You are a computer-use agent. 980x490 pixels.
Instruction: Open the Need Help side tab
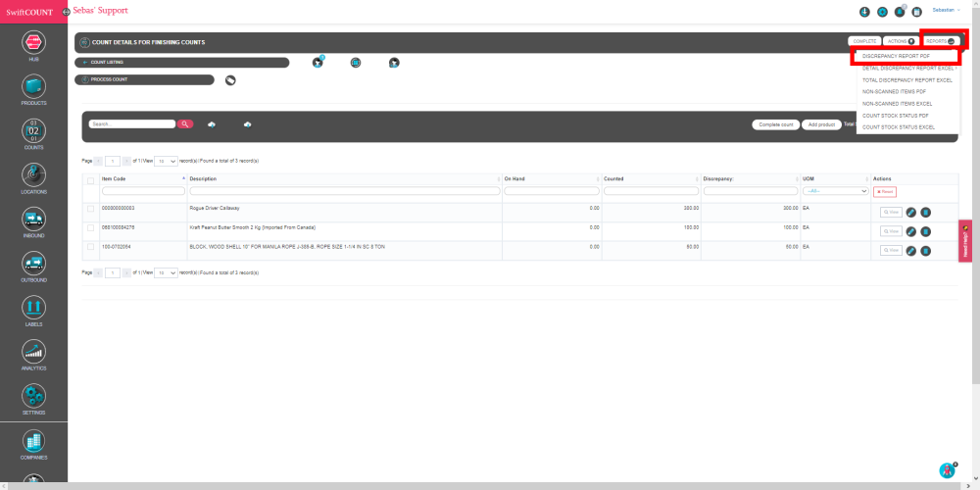click(x=965, y=241)
